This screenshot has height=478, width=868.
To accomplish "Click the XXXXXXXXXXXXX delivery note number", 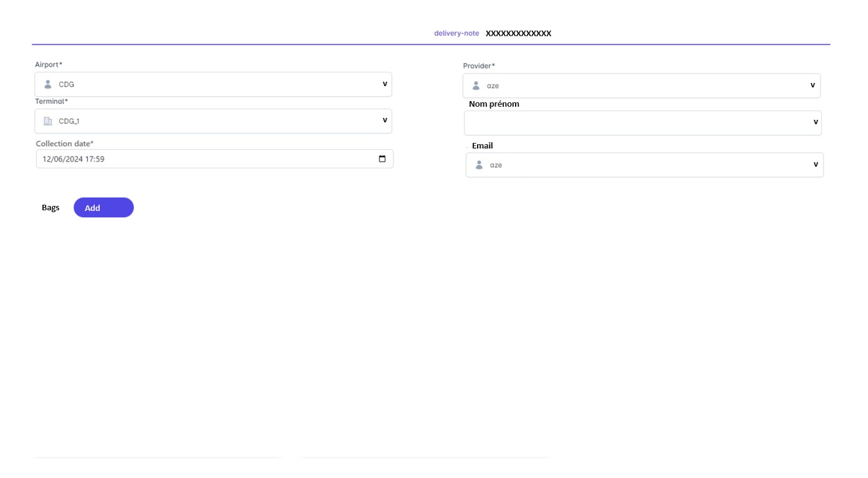I will click(x=518, y=33).
